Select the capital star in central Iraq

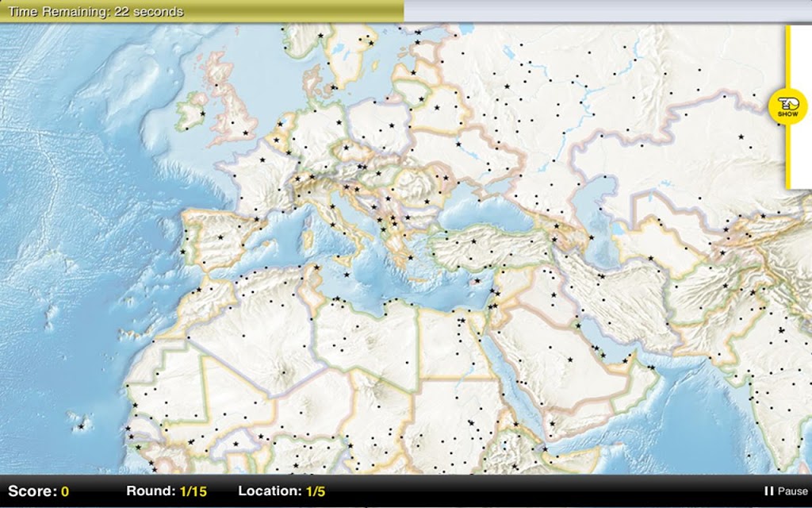point(553,295)
